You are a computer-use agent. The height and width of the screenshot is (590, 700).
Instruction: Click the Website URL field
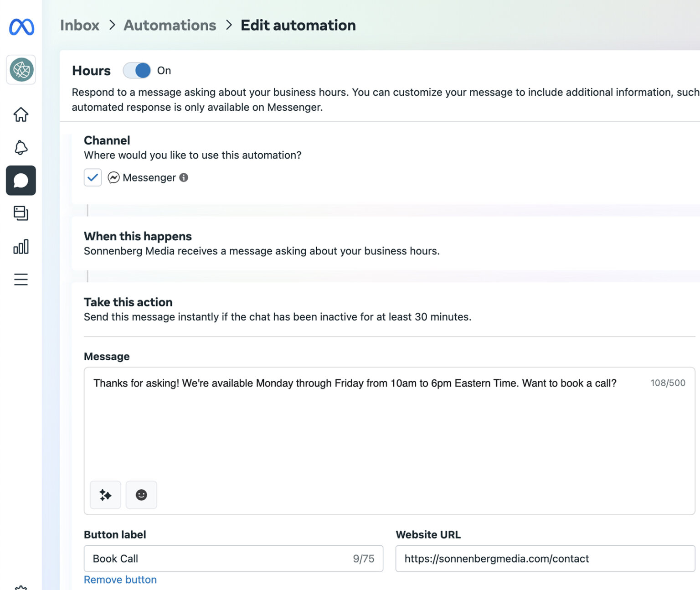tap(542, 559)
